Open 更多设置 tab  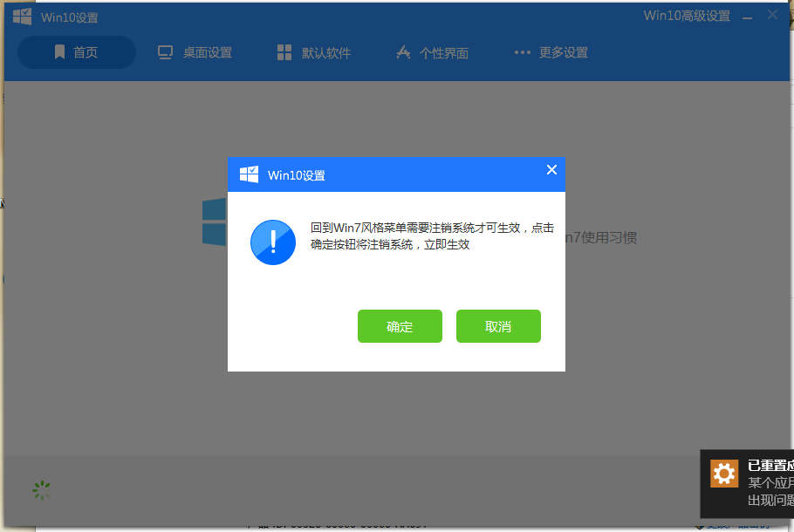pyautogui.click(x=551, y=52)
